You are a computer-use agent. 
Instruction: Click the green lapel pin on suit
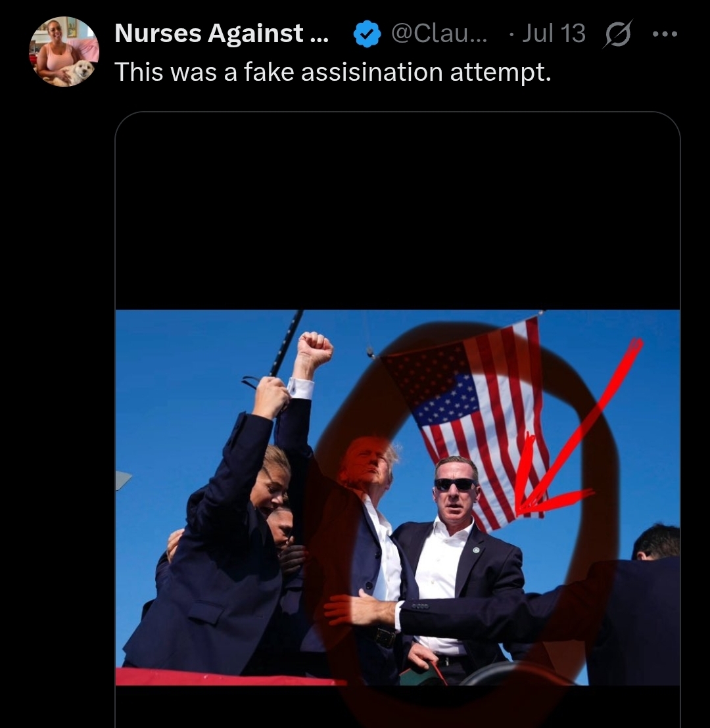476,550
